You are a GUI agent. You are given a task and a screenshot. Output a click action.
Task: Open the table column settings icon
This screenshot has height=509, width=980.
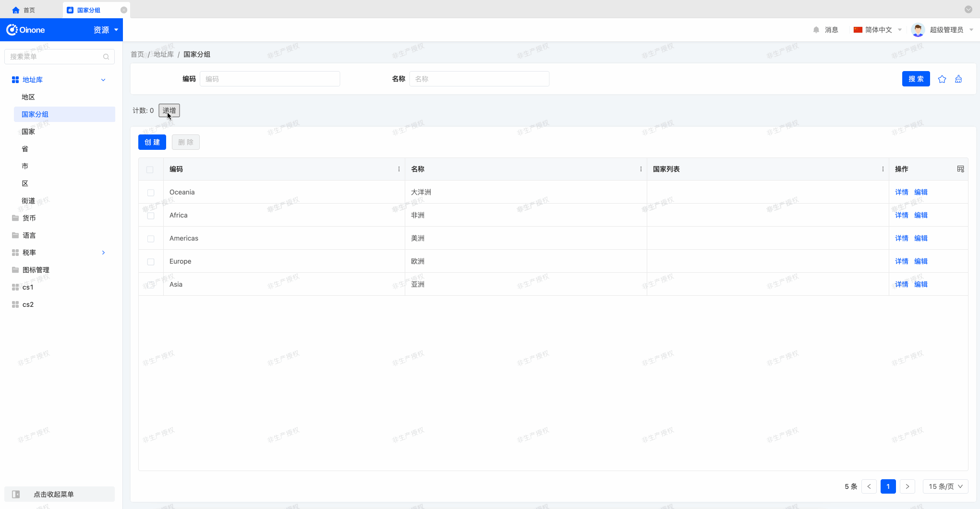tap(960, 169)
